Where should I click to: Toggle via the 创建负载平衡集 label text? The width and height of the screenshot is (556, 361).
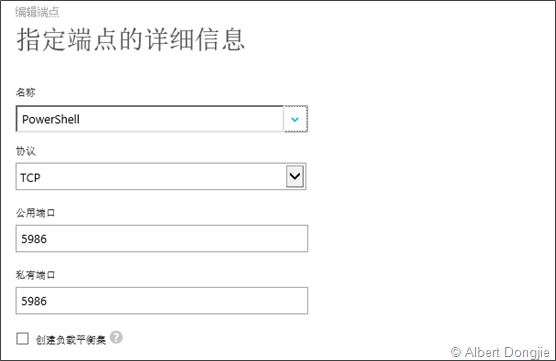(71, 340)
